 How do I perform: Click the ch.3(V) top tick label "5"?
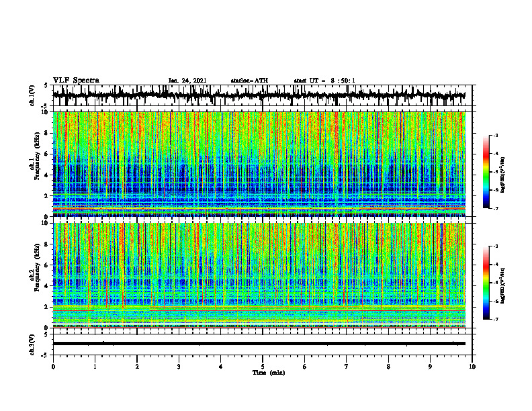pyautogui.click(x=46, y=334)
